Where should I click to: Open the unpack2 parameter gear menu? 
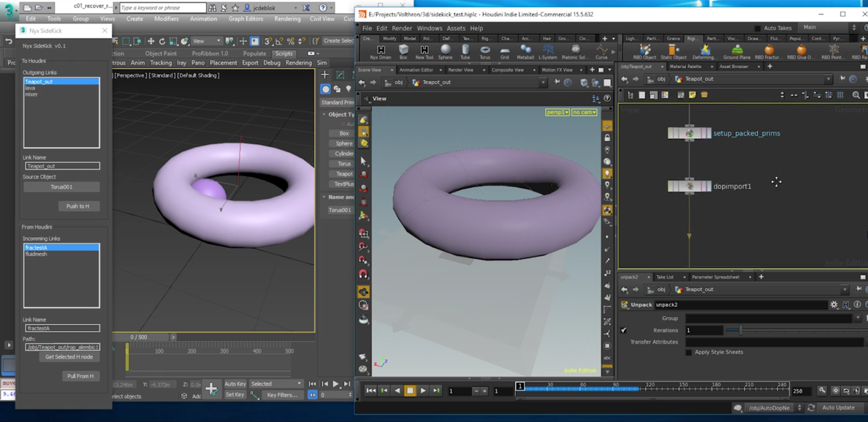coord(834,305)
